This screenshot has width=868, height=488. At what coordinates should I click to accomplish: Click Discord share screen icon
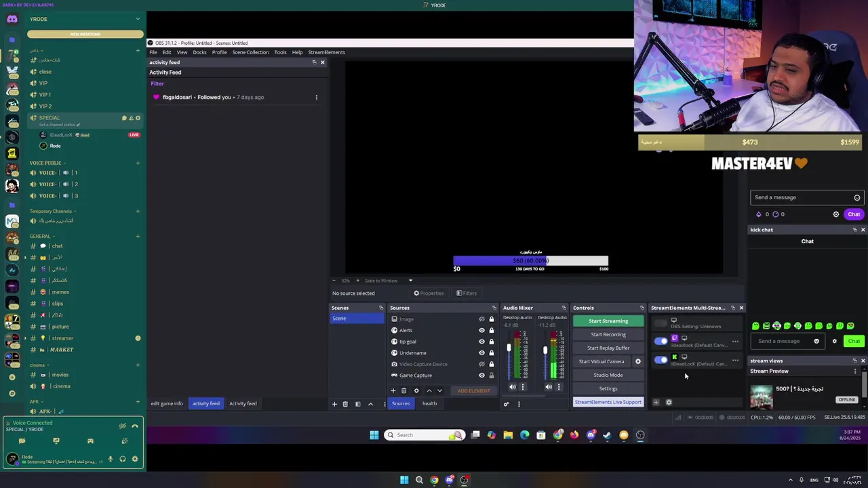click(x=56, y=441)
